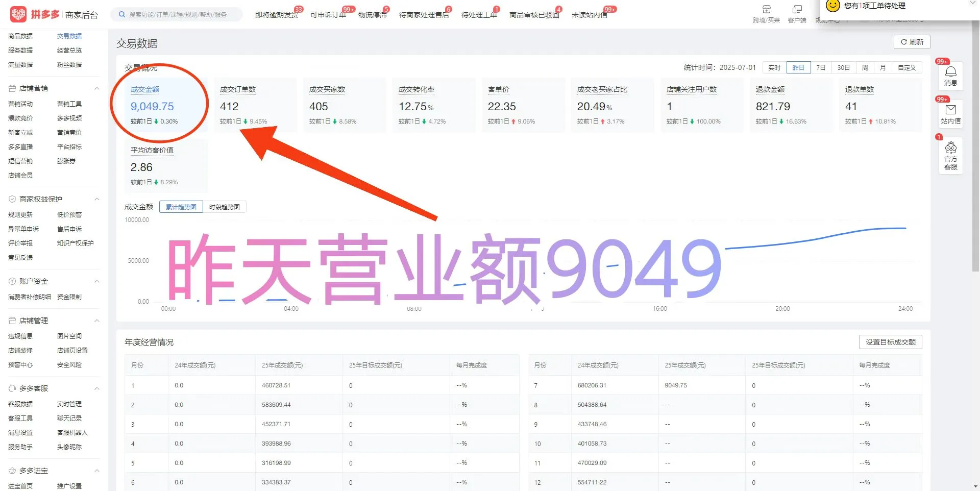
Task: Open 未读站内信 pending item
Action: pyautogui.click(x=590, y=15)
